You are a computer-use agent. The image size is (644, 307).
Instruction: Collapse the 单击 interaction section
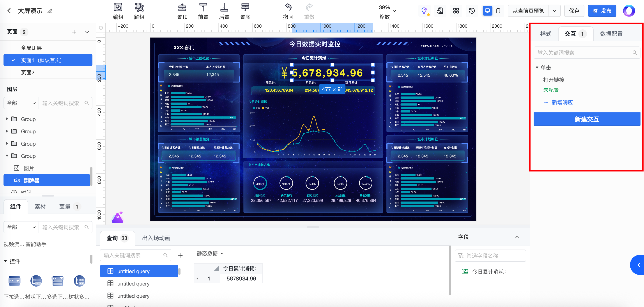coord(537,68)
